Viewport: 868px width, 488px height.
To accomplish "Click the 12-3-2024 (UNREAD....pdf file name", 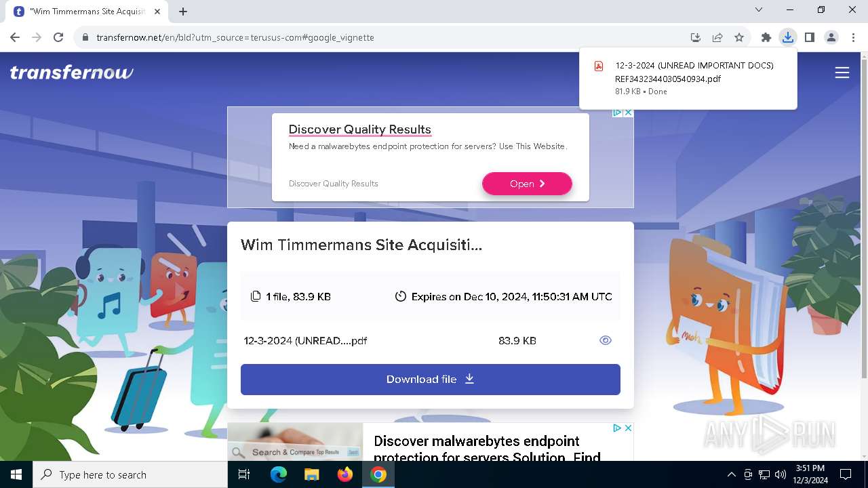I will 306,341.
